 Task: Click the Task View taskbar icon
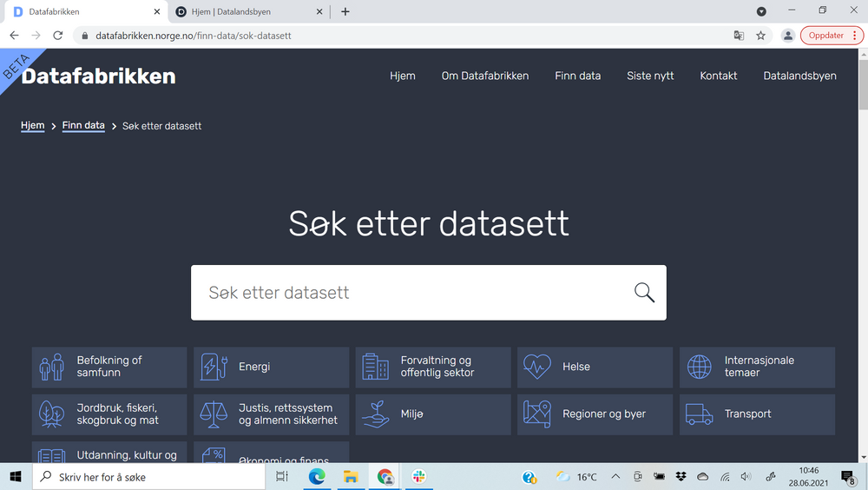(x=282, y=477)
